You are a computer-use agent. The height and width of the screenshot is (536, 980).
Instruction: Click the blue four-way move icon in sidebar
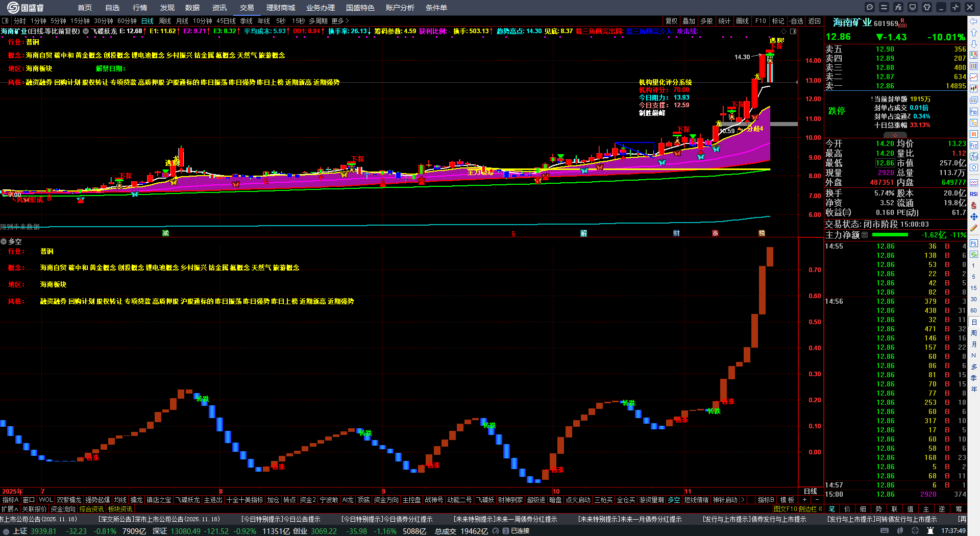tap(974, 217)
